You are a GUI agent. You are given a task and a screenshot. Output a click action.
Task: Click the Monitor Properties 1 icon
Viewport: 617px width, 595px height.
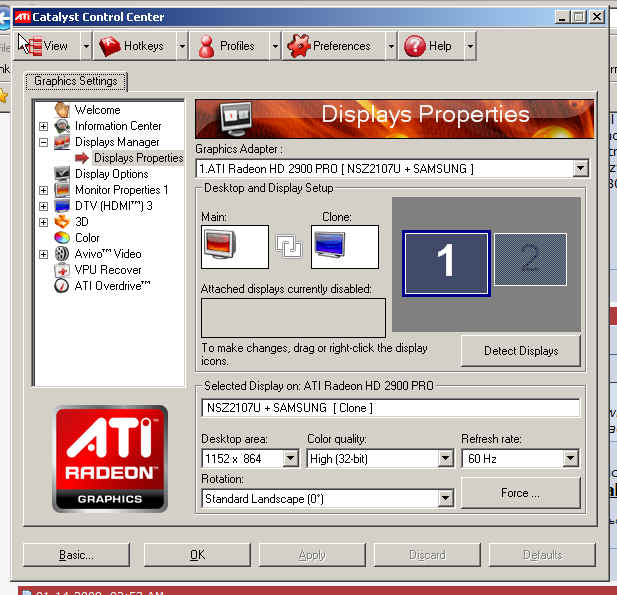click(x=62, y=190)
